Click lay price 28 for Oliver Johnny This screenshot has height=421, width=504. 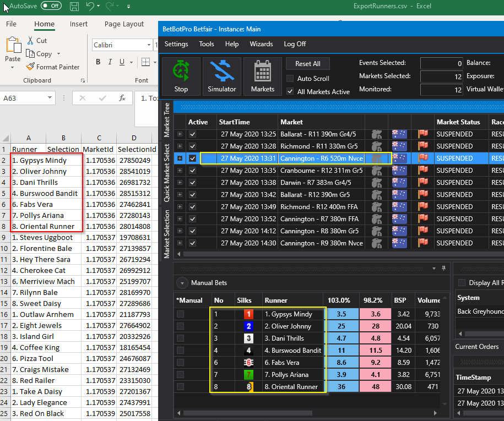click(x=376, y=326)
